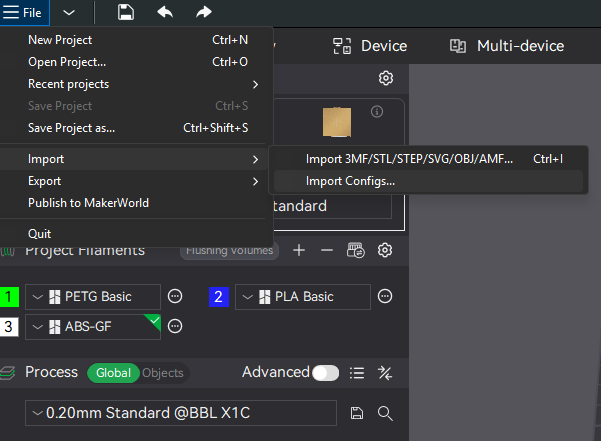This screenshot has width=601, height=441.
Task: Remove a filament with the minus icon
Action: 326,250
